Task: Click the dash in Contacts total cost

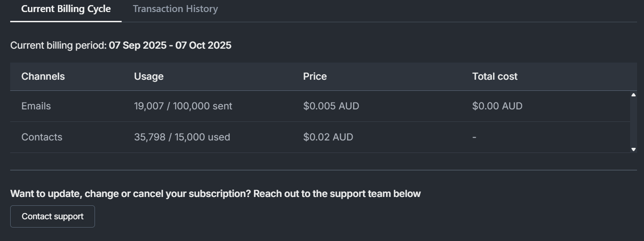Action: point(474,137)
